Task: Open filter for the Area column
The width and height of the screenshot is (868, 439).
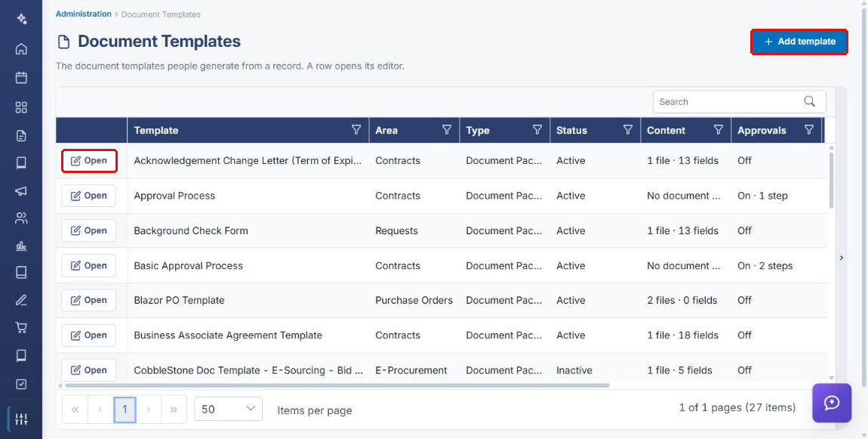Action: pyautogui.click(x=447, y=130)
